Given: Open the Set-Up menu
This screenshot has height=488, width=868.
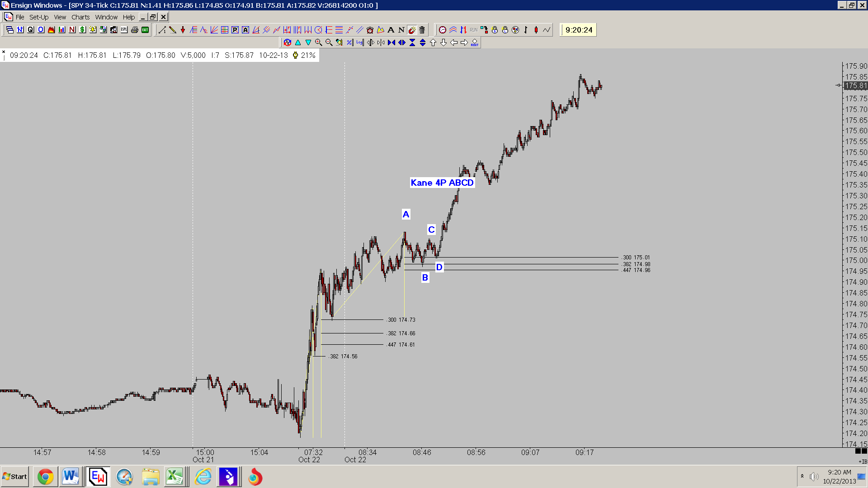Looking at the screenshot, I should pyautogui.click(x=39, y=17).
